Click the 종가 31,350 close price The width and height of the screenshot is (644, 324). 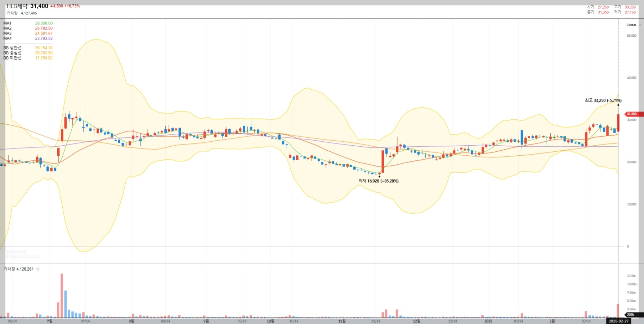point(598,12)
